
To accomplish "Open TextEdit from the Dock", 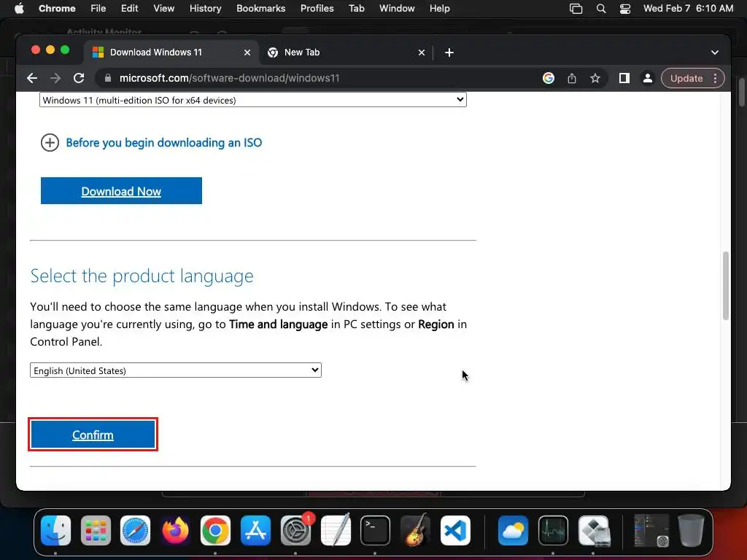I will pyautogui.click(x=336, y=531).
